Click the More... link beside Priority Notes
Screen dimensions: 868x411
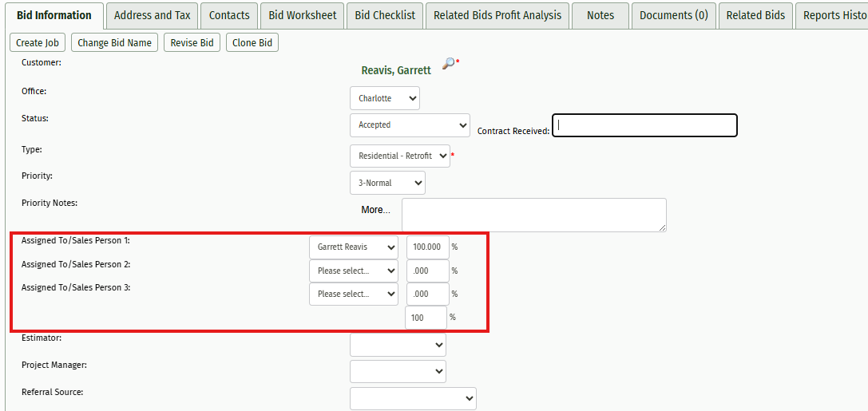375,210
